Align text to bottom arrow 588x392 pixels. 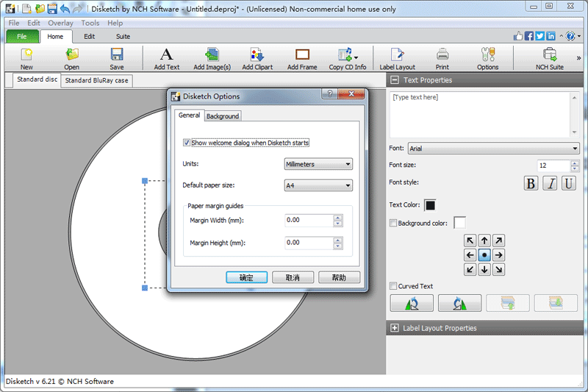click(x=484, y=269)
